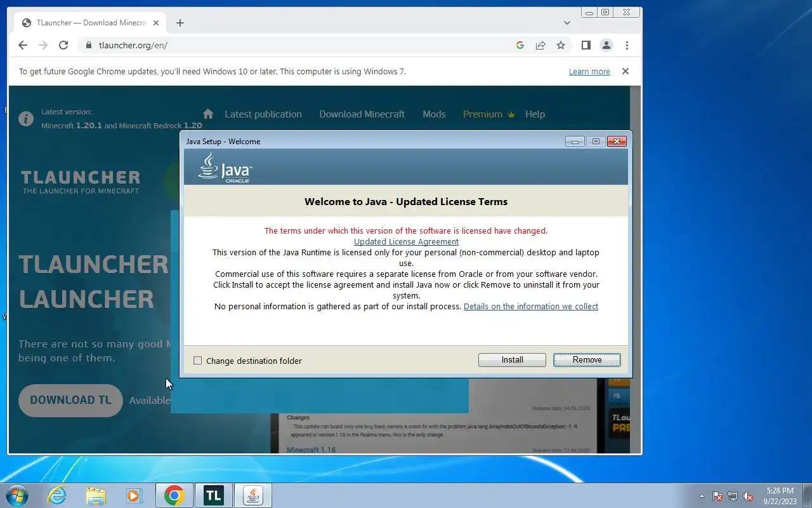
Task: Show hidden system tray icons
Action: click(x=702, y=496)
